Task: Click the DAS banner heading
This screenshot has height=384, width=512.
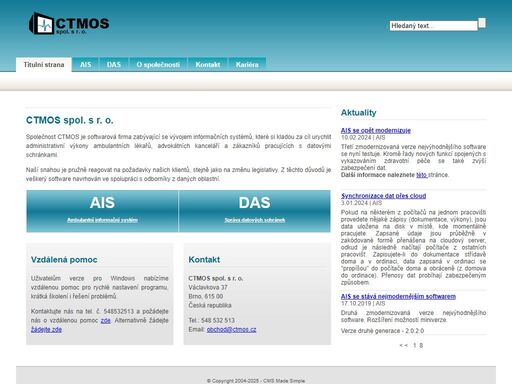Action: click(x=254, y=203)
